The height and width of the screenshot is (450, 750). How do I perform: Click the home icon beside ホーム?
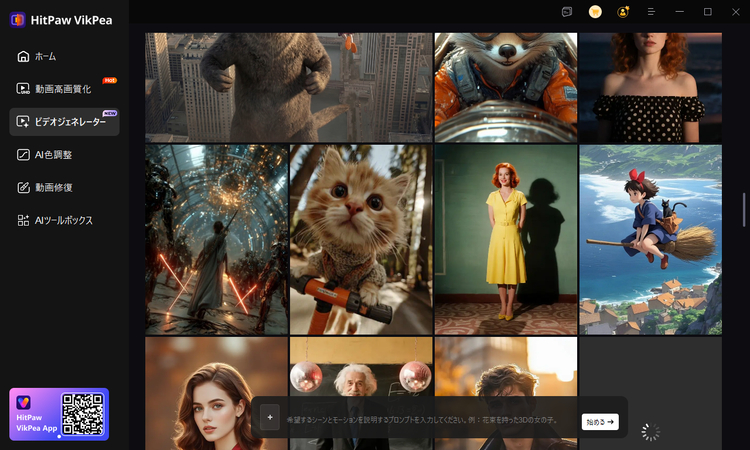point(23,56)
